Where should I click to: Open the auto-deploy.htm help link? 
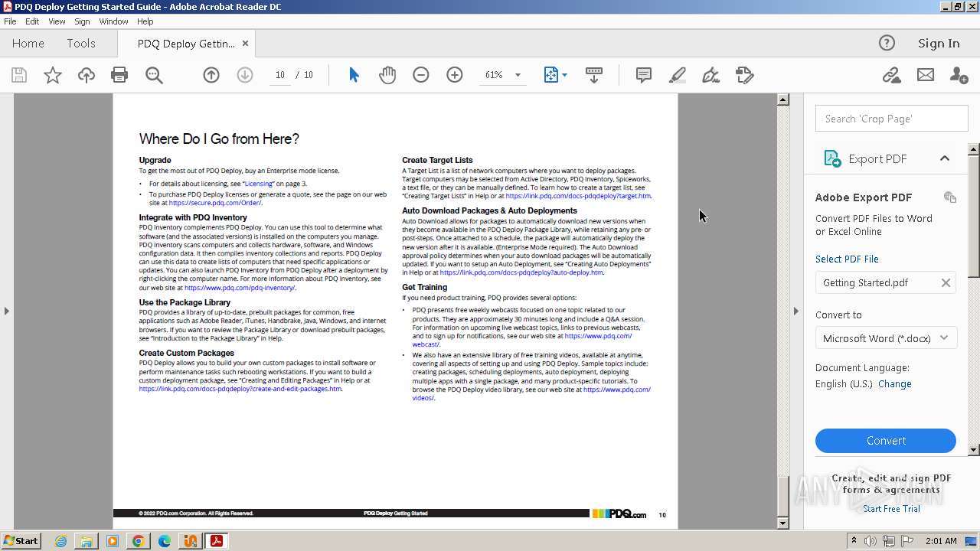point(521,272)
